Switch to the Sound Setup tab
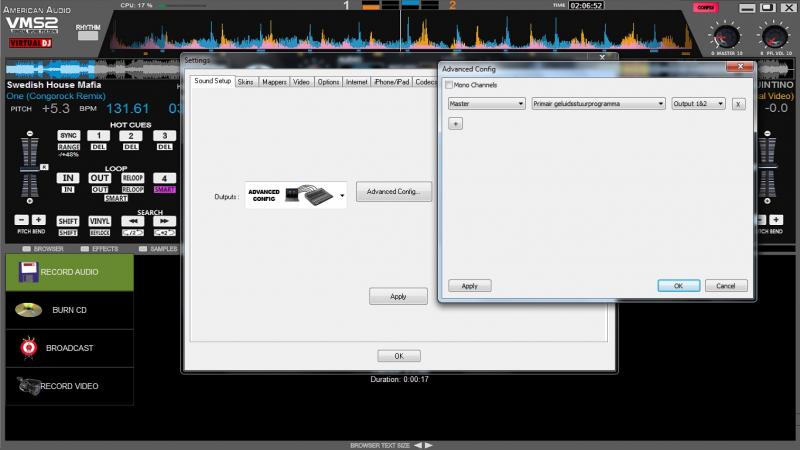Screen dimensions: 800x450 click(x=213, y=81)
